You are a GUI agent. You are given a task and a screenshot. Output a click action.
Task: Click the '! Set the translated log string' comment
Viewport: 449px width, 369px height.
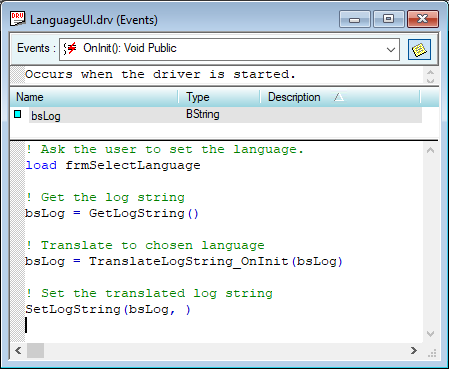(x=149, y=293)
